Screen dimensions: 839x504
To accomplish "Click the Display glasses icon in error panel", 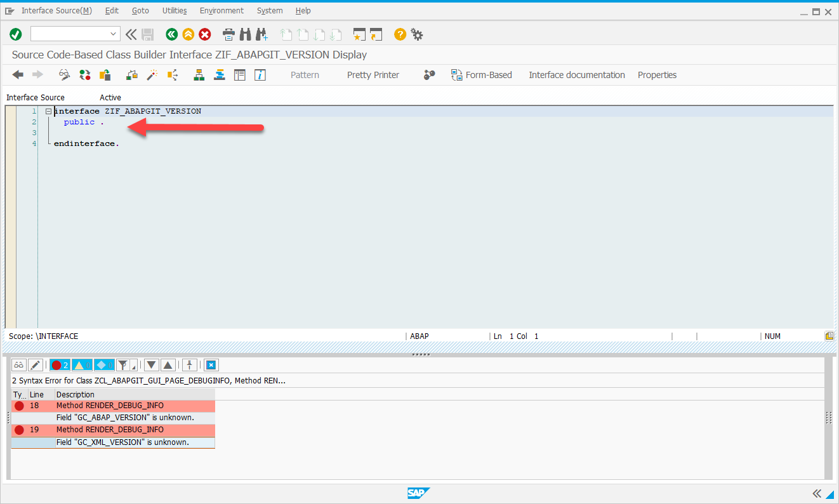I will tap(19, 365).
